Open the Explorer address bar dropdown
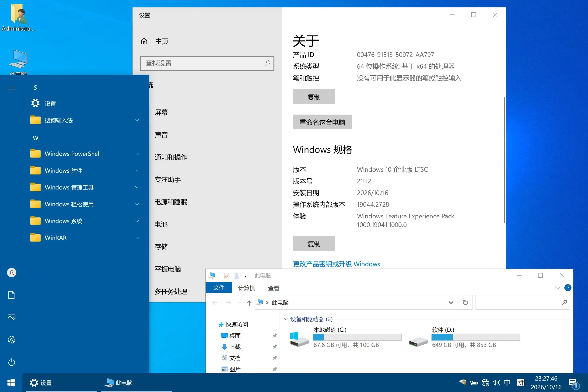The image size is (588, 392). tap(451, 303)
